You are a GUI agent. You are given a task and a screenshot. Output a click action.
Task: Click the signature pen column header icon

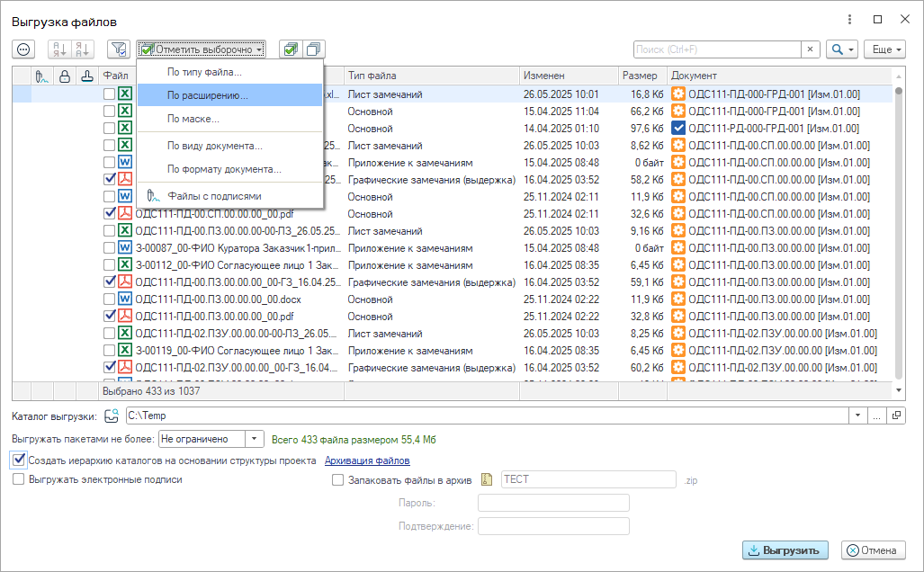pos(42,76)
